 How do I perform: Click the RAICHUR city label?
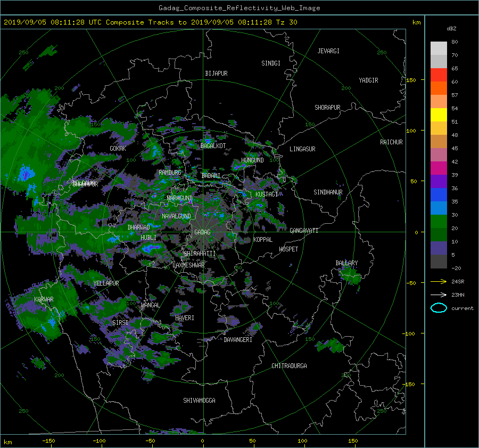[391, 142]
